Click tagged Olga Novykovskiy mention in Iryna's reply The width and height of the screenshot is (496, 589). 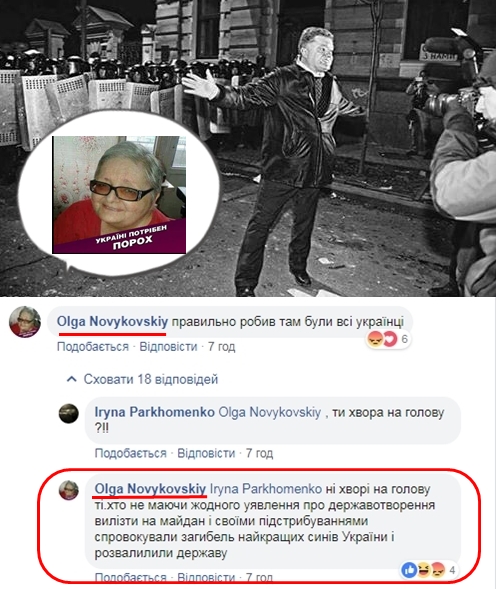[270, 412]
